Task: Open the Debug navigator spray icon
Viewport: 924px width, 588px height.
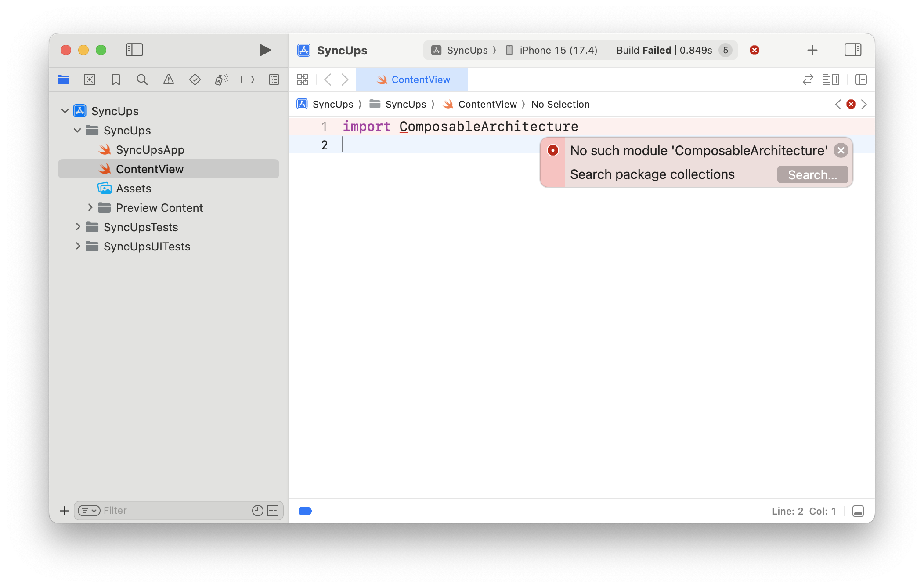Action: pos(221,80)
